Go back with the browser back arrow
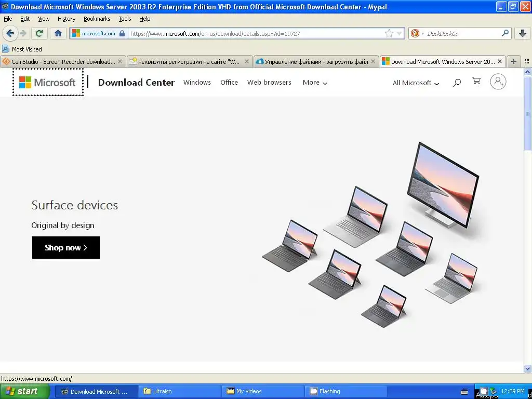Viewport: 532px width, 399px height. point(10,34)
